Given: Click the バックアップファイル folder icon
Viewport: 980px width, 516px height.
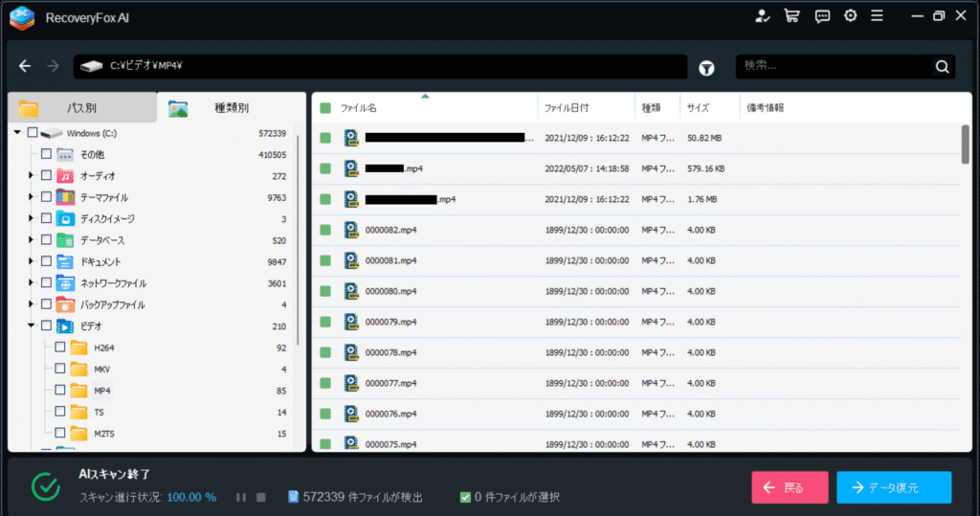Looking at the screenshot, I should (65, 304).
